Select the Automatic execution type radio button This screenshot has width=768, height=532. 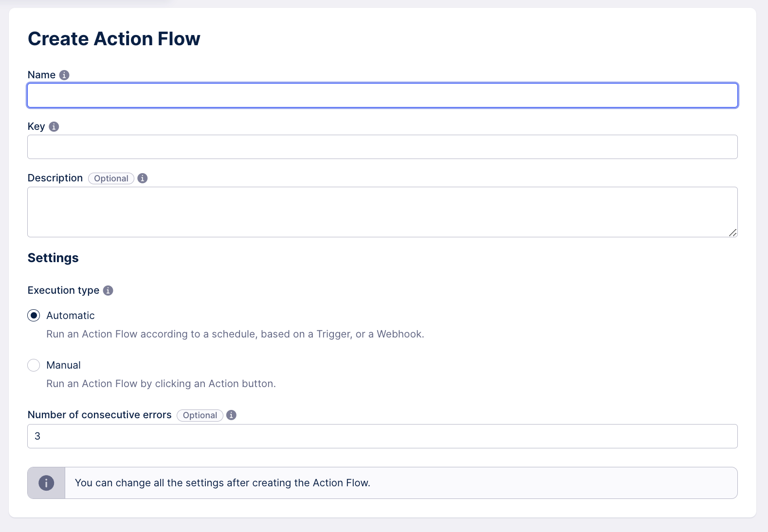[x=34, y=316]
